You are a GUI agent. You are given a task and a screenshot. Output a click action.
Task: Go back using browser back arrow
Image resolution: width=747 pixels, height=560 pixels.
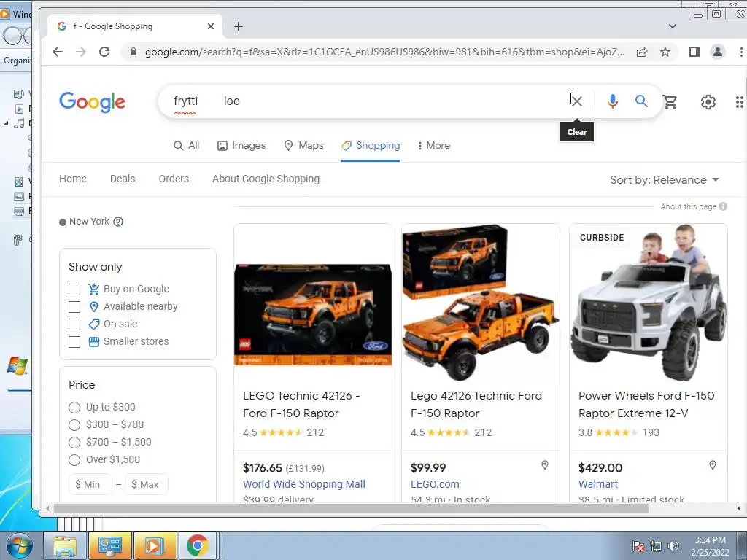(x=58, y=52)
